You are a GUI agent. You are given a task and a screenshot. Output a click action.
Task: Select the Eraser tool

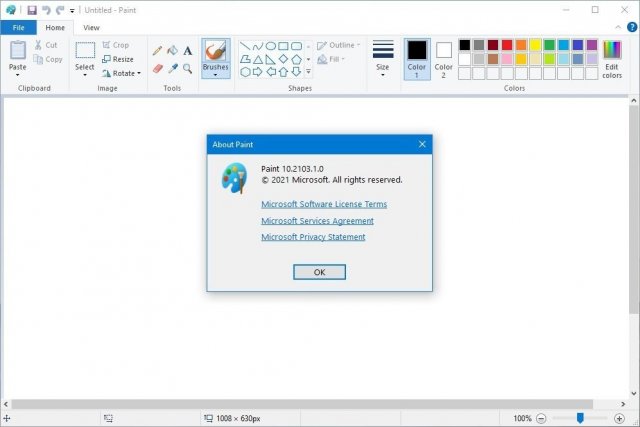pos(158,68)
